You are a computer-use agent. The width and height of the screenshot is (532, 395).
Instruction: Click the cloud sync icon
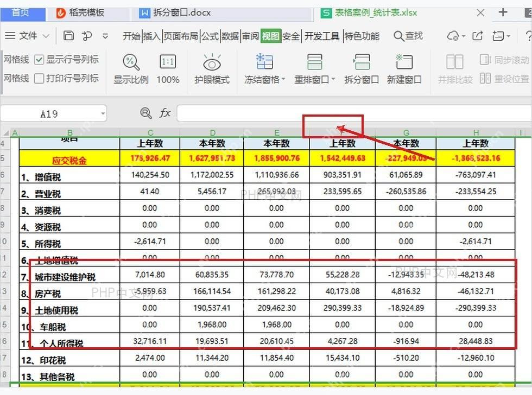point(453,36)
